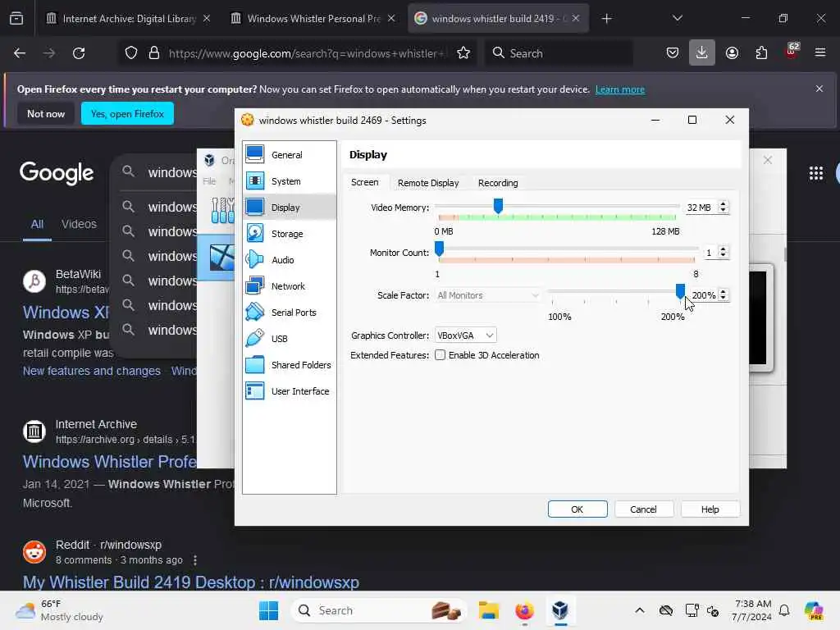Click Firefox View icon top left
The height and width of the screenshot is (630, 840).
16,18
